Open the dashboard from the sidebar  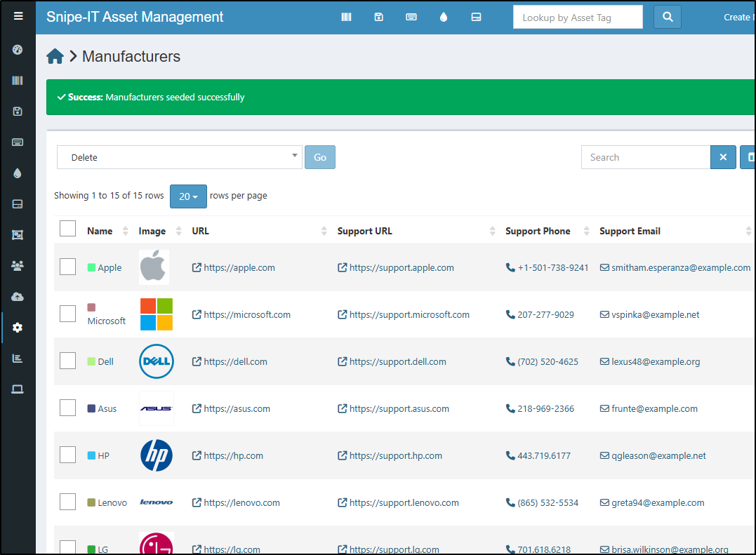18,50
